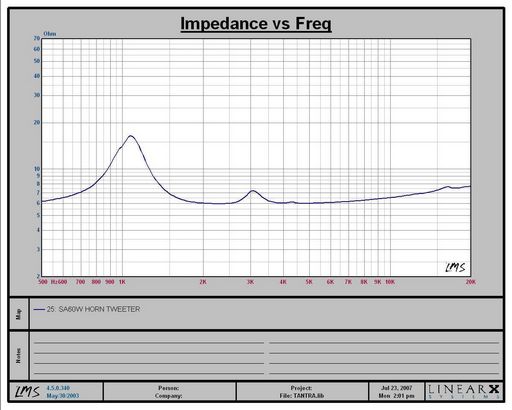The width and height of the screenshot is (512, 410).
Task: Click the version number 4.5.0.340
Action: click(x=58, y=388)
